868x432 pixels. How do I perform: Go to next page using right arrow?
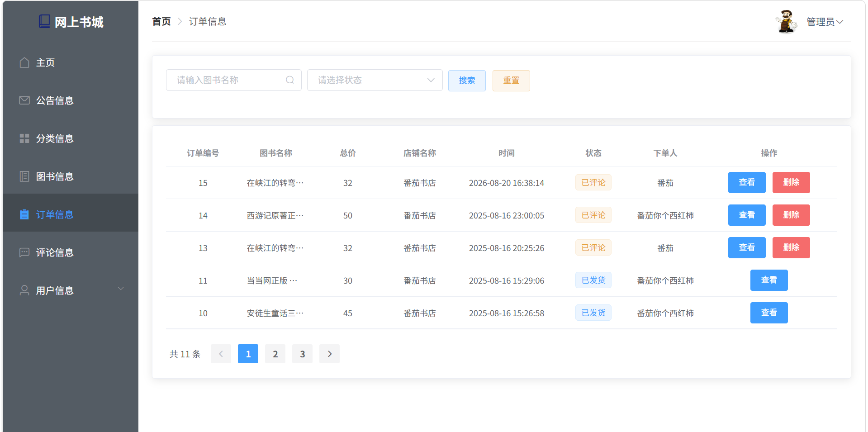329,354
